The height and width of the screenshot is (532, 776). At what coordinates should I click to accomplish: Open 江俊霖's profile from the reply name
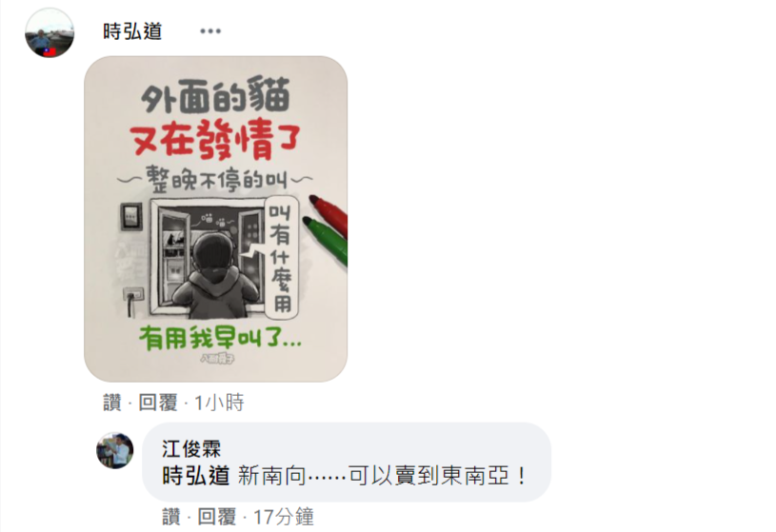pyautogui.click(x=191, y=449)
